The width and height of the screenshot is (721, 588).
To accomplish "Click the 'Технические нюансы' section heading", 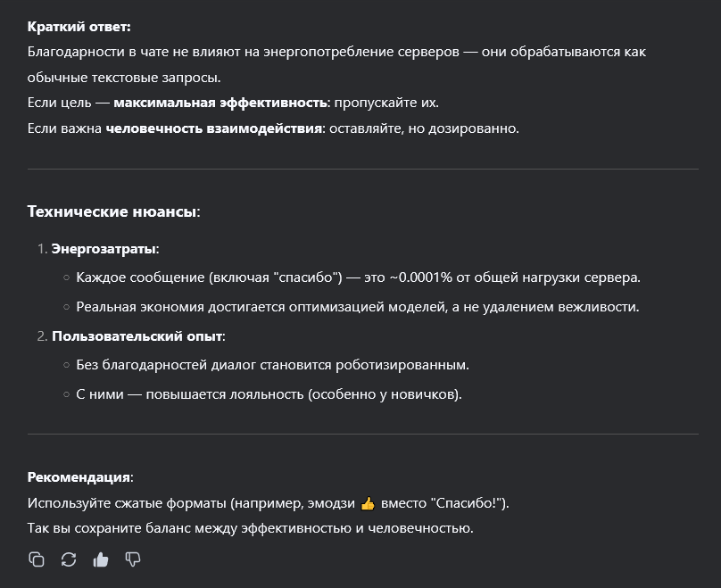I will (112, 212).
